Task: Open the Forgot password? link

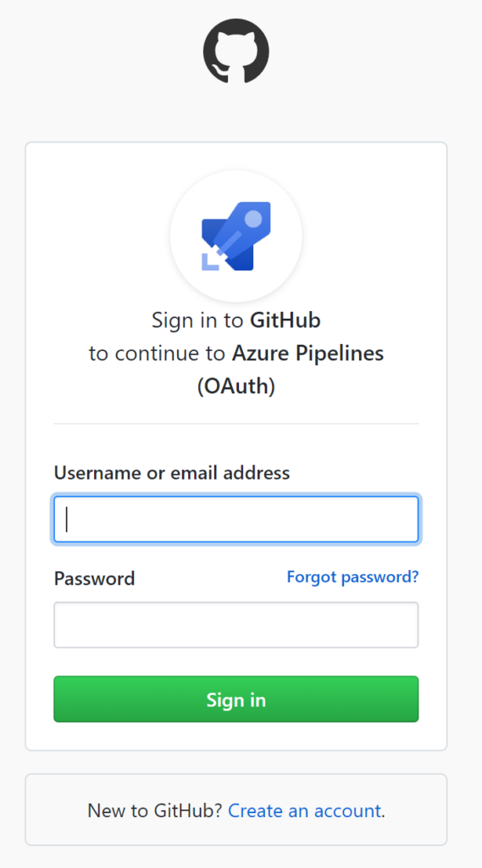Action: tap(352, 576)
